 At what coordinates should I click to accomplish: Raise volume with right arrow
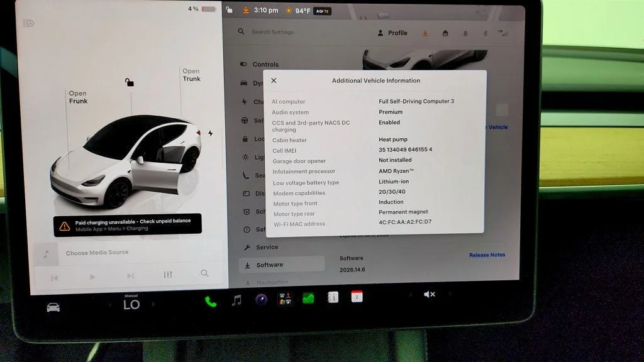point(450,294)
